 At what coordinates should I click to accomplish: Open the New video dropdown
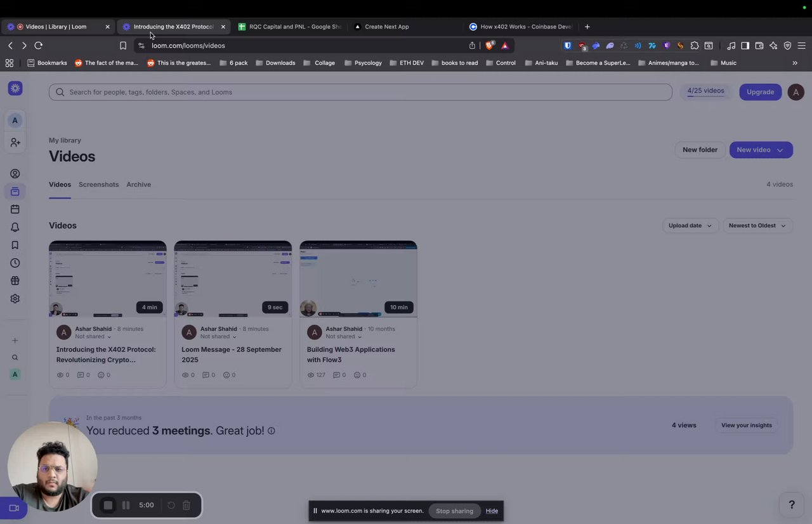[x=761, y=150]
